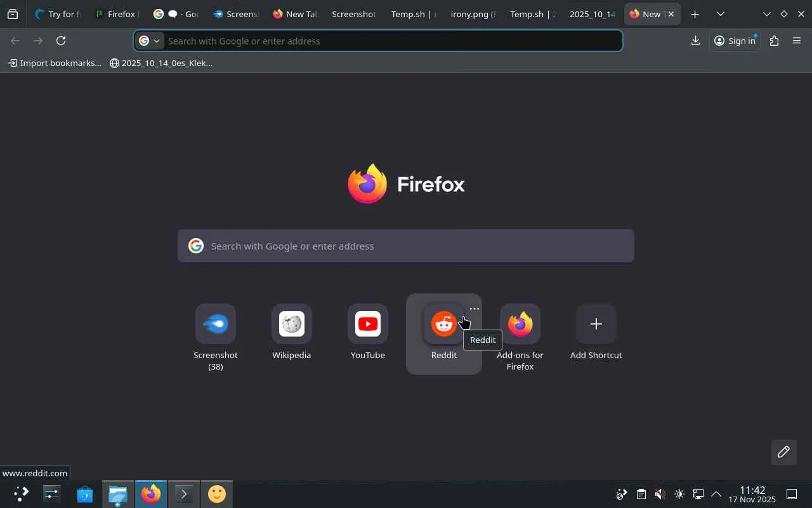Switch to the 'Try for f…' tab
The image size is (812, 508).
[x=58, y=14]
